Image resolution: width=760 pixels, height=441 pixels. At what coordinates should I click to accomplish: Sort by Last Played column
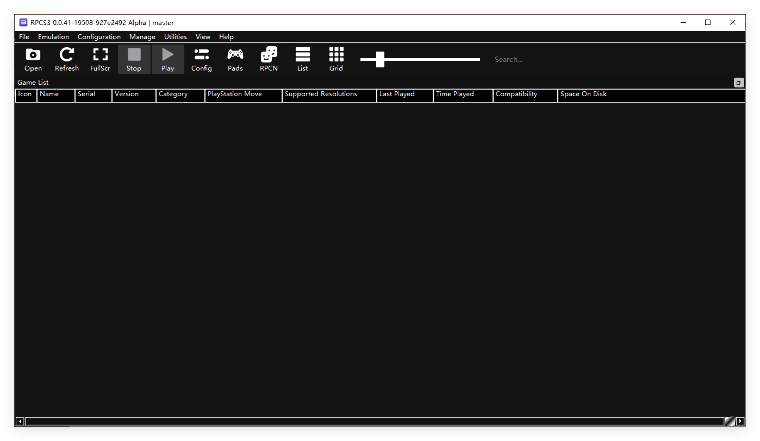click(x=405, y=94)
